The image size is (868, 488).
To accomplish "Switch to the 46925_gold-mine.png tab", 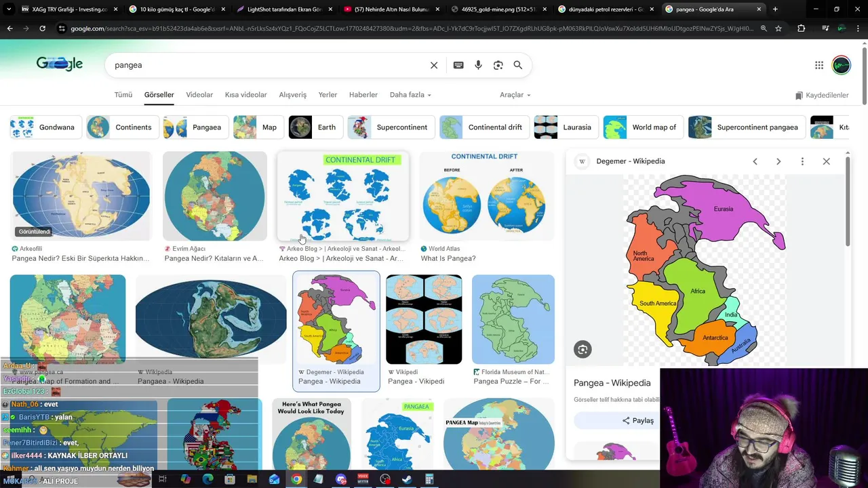I will coord(499,9).
